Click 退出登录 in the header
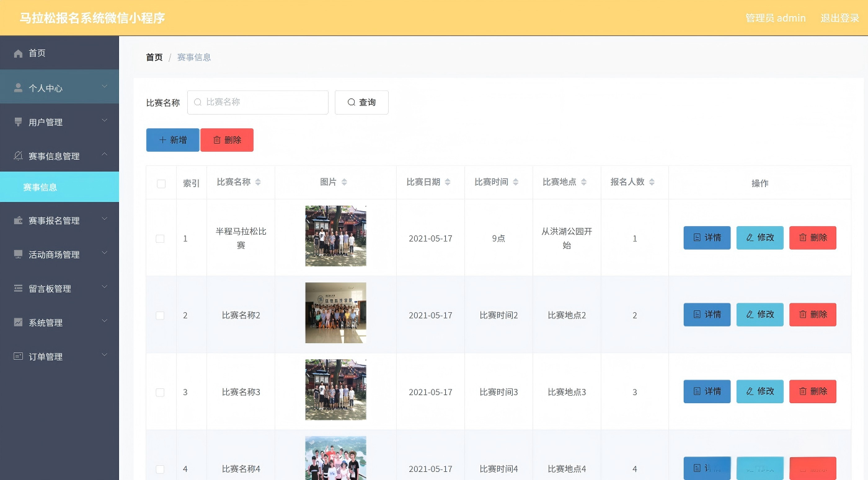 840,18
